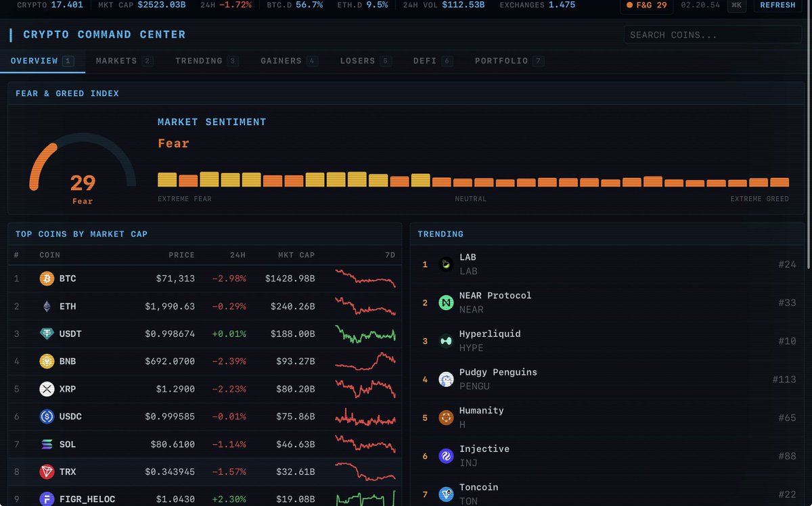
Task: Click the first yellow sentiment history bar
Action: click(167, 179)
